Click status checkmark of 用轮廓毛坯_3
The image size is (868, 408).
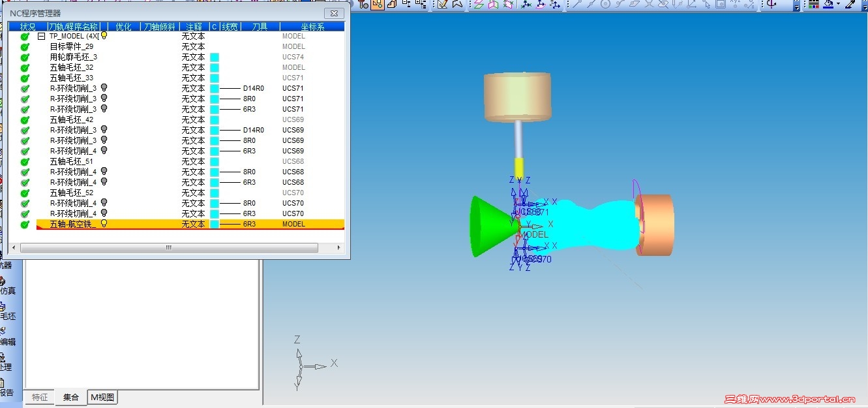pos(25,57)
